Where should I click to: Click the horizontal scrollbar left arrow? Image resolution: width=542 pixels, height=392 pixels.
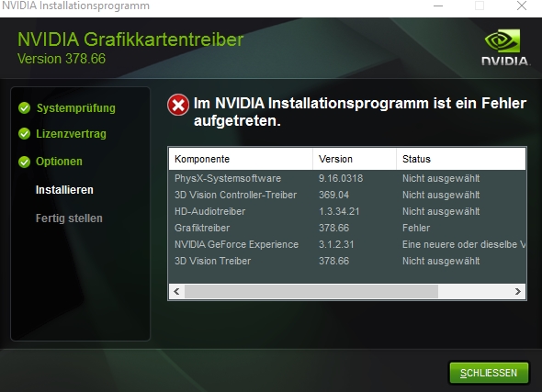176,292
